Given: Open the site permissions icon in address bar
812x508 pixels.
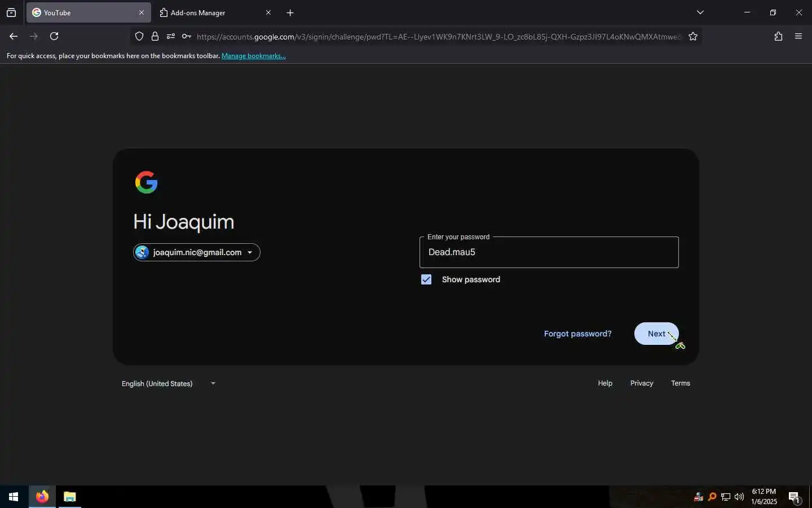Looking at the screenshot, I should point(171,36).
